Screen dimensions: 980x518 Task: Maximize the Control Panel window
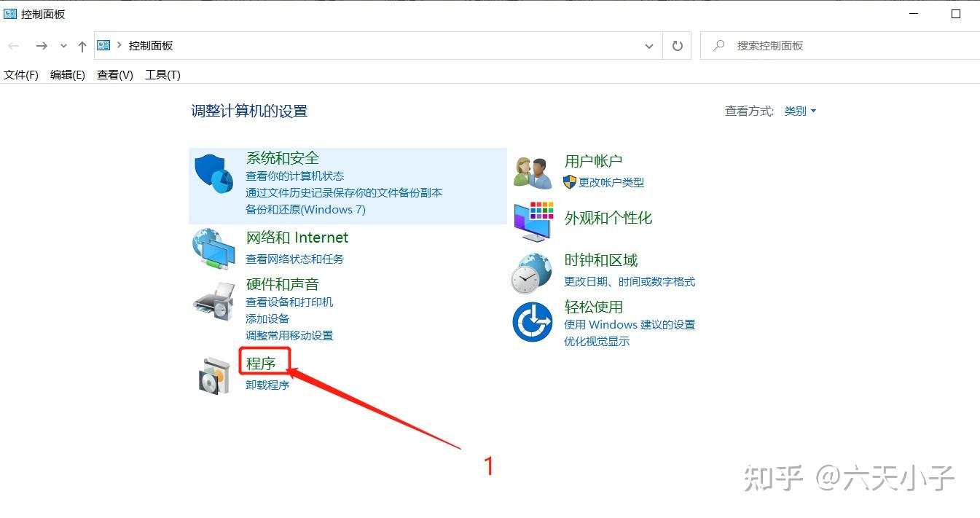(956, 14)
